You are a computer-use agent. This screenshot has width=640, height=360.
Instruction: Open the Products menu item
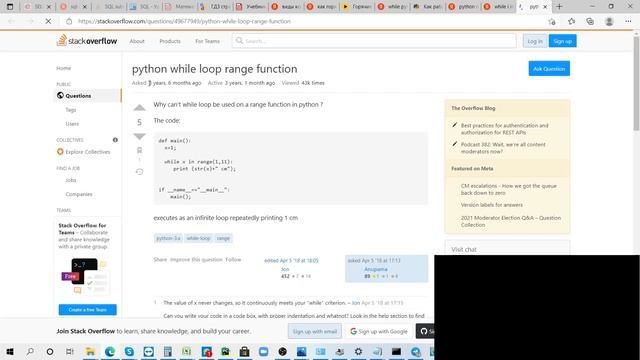(x=170, y=41)
